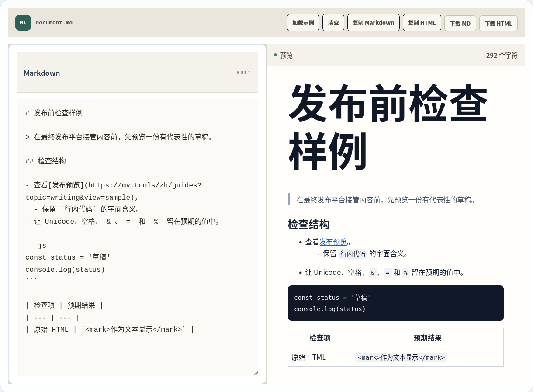Click the 复制 HTML button
This screenshot has width=533, height=392.
tap(422, 23)
